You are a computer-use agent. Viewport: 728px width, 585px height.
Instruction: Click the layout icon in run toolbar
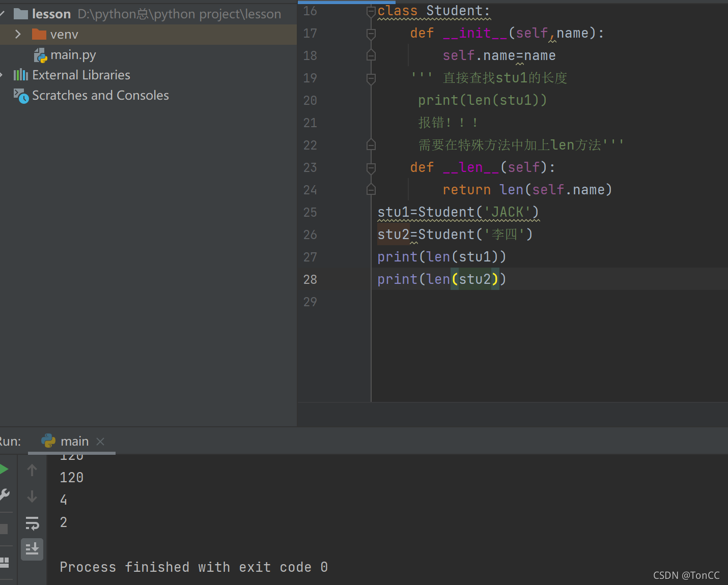[x=5, y=562]
